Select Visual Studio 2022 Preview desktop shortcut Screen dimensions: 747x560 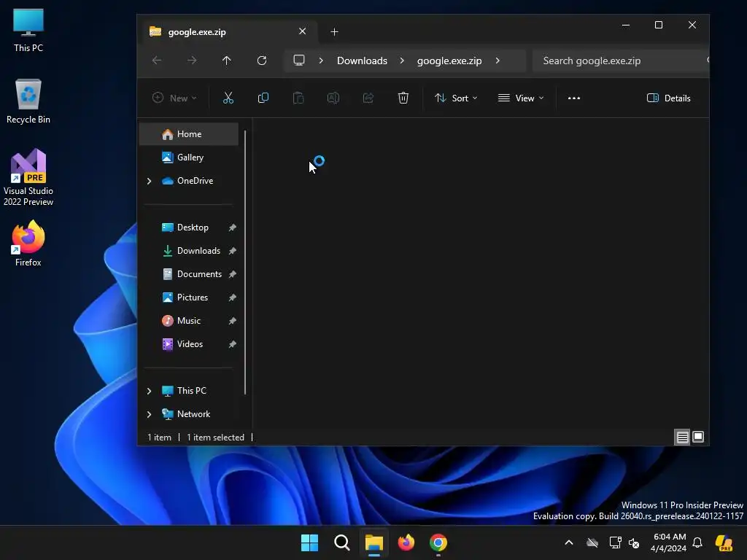28,177
